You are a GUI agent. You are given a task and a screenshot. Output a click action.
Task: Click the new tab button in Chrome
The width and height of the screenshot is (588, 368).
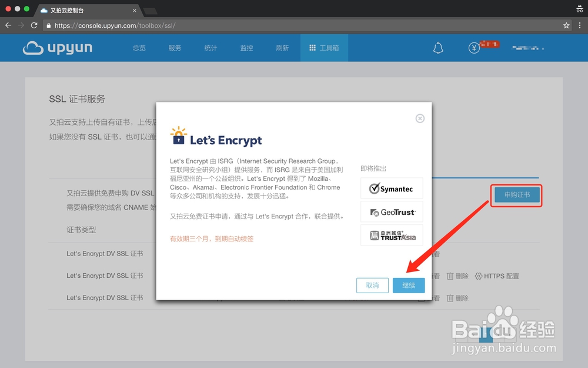(x=151, y=11)
